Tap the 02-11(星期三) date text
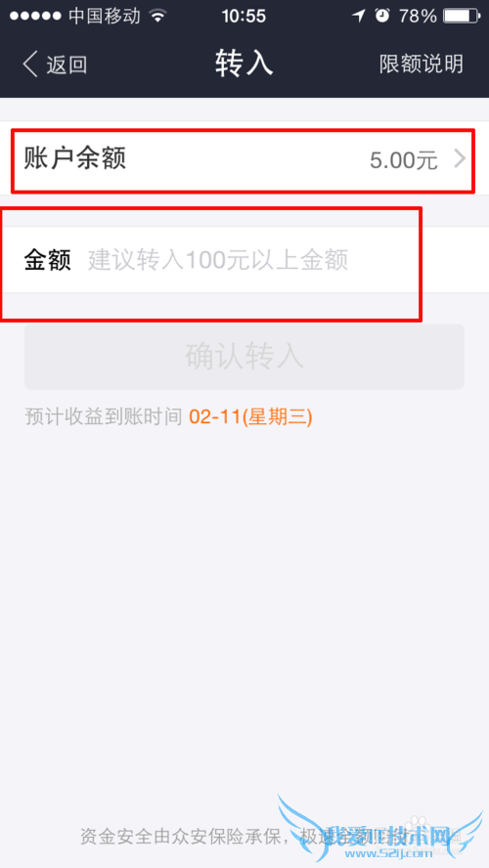The height and width of the screenshot is (868, 489). 251,416
